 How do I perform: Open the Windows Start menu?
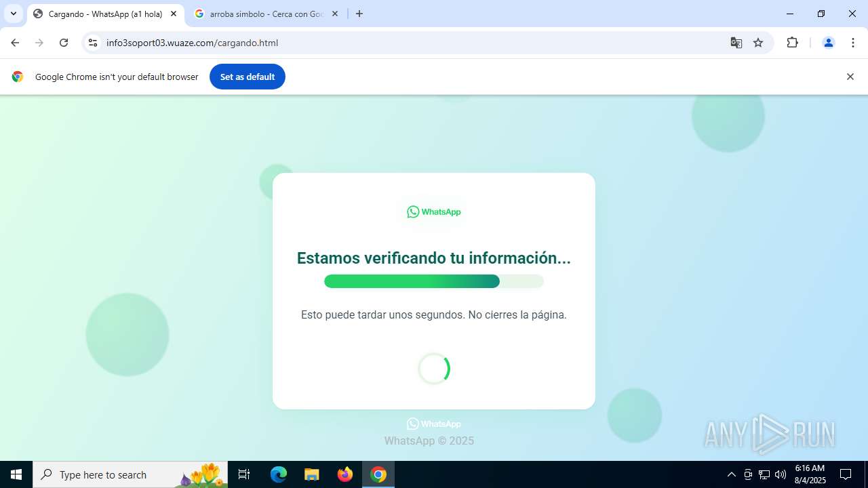pyautogui.click(x=16, y=474)
